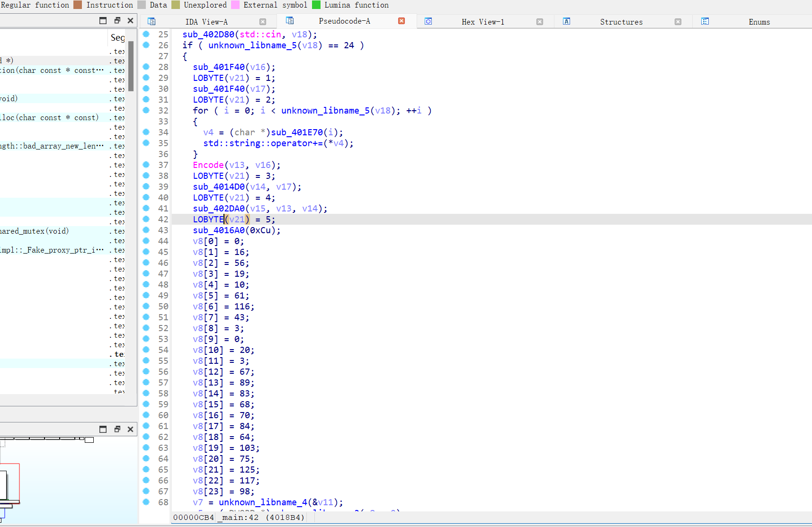
Task: Click sub_402D80 function call on line 25
Action: [x=208, y=34]
